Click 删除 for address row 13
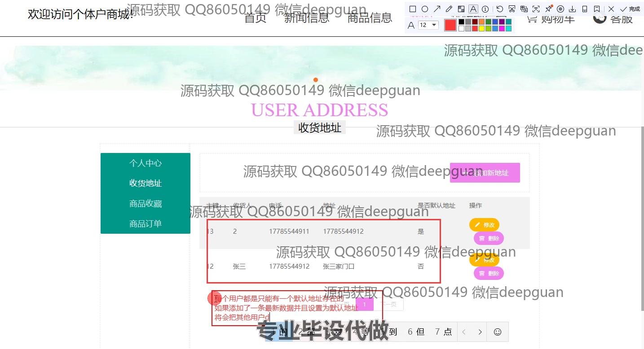The image size is (644, 349). [x=489, y=238]
